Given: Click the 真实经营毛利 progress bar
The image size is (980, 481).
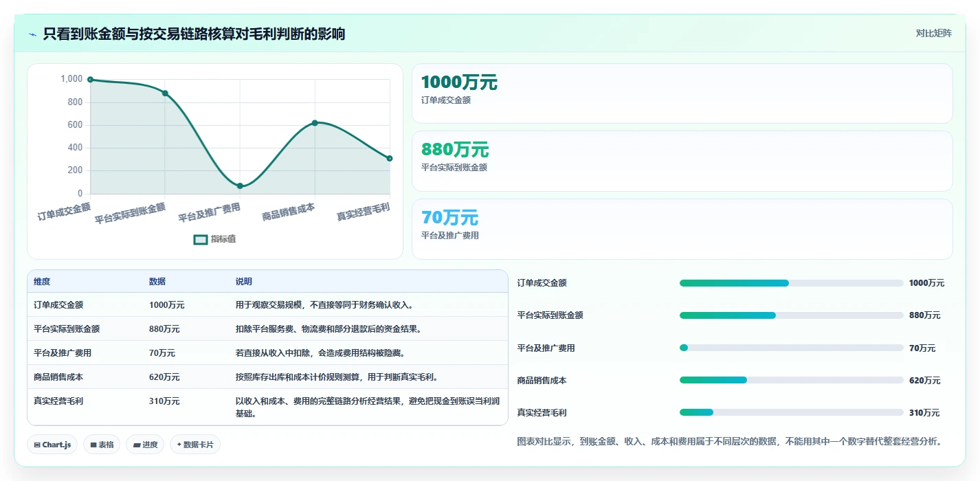Looking at the screenshot, I should click(792, 412).
